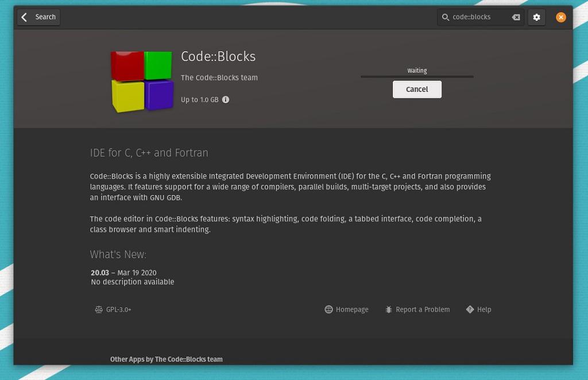Image resolution: width=588 pixels, height=380 pixels.
Task: Click Other Apps by The Code::Blocks team heading
Action: tap(167, 359)
